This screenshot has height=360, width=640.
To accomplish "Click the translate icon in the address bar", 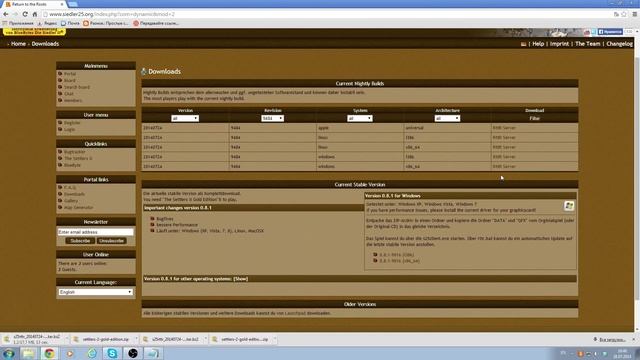I will (616, 14).
